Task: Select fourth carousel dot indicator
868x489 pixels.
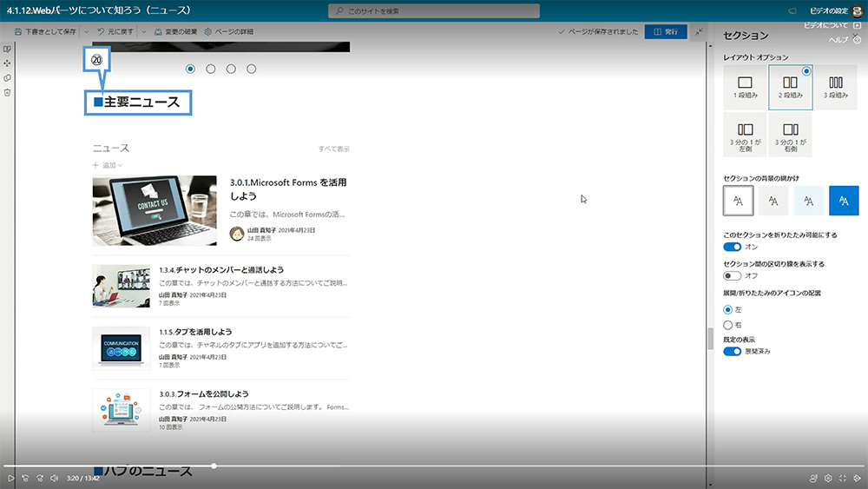Action: tap(252, 69)
